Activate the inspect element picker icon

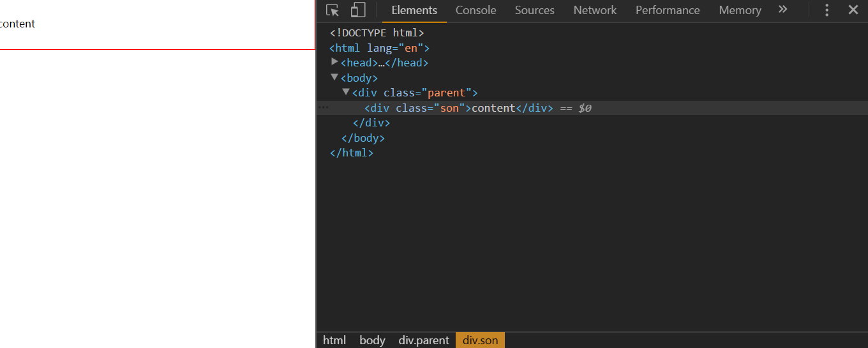tap(333, 10)
